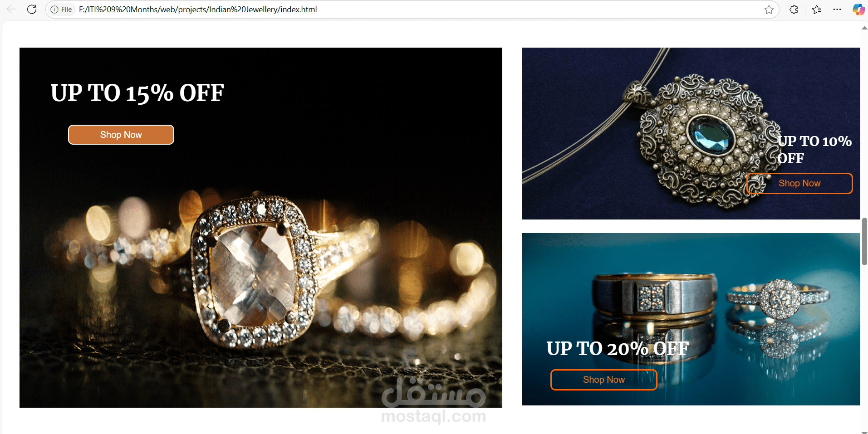Click the gold ring banner image

pyautogui.click(x=261, y=228)
